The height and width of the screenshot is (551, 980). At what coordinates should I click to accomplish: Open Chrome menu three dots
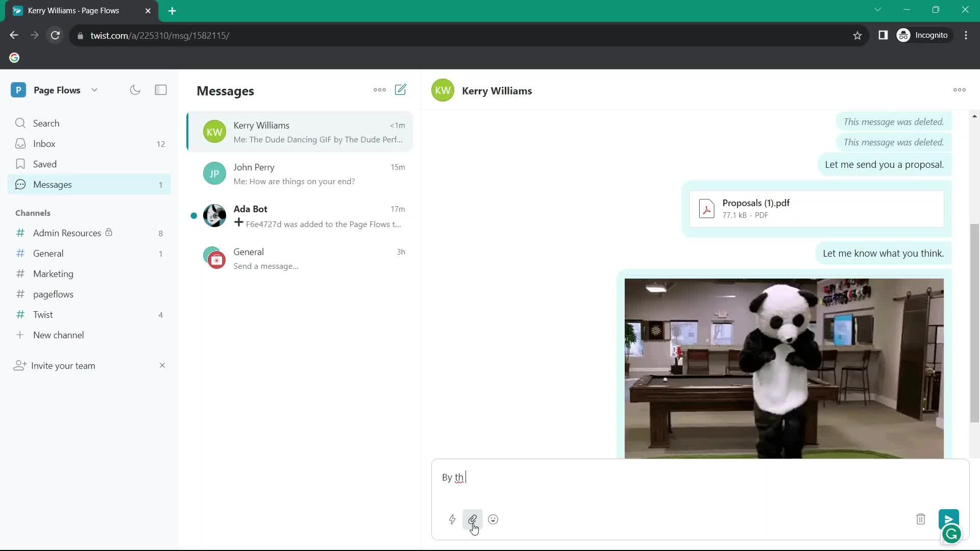tap(966, 35)
